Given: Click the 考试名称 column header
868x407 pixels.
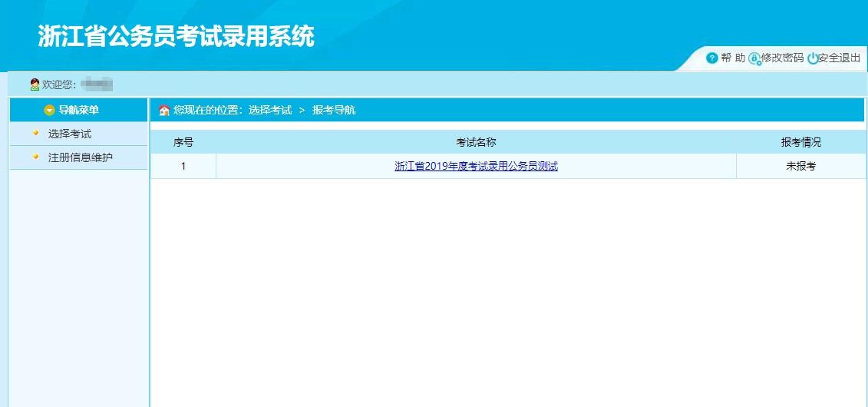Looking at the screenshot, I should tap(476, 142).
